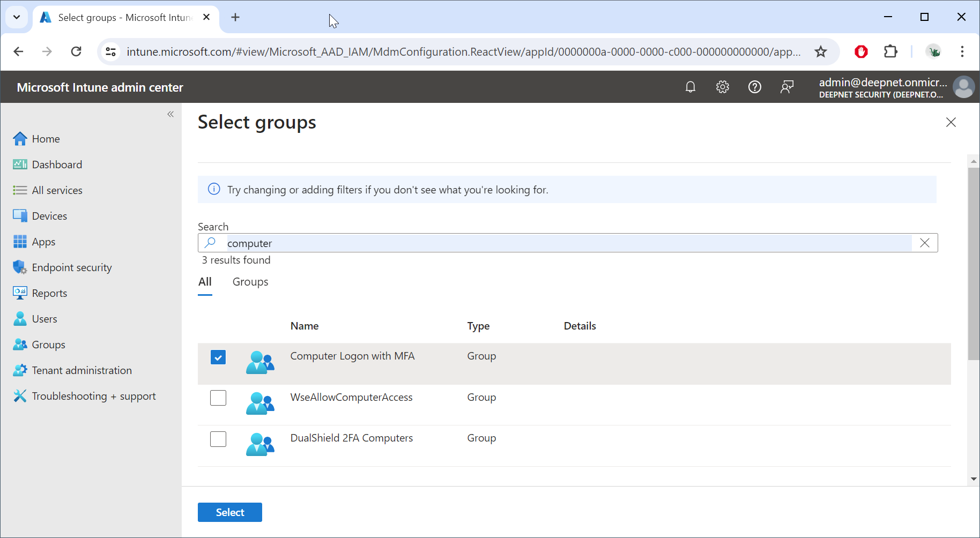The height and width of the screenshot is (538, 980).
Task: Reload the page
Action: coord(76,51)
